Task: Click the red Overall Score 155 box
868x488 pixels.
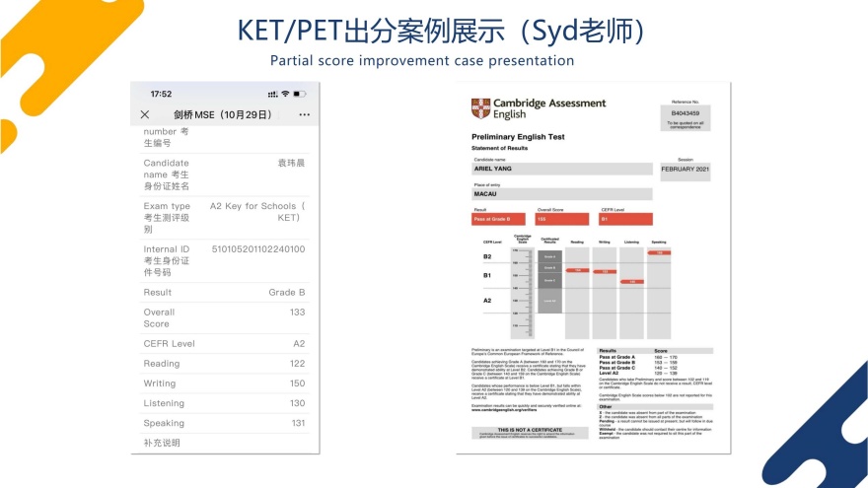Action: 562,219
